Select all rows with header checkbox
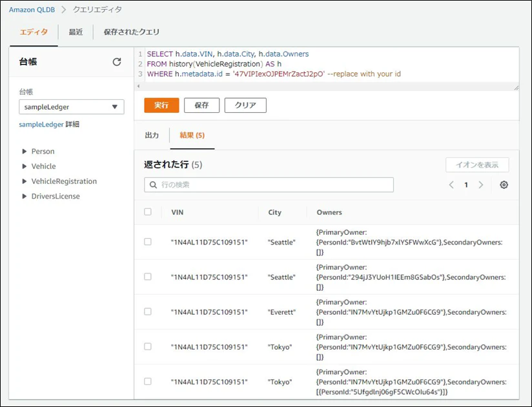 click(148, 212)
